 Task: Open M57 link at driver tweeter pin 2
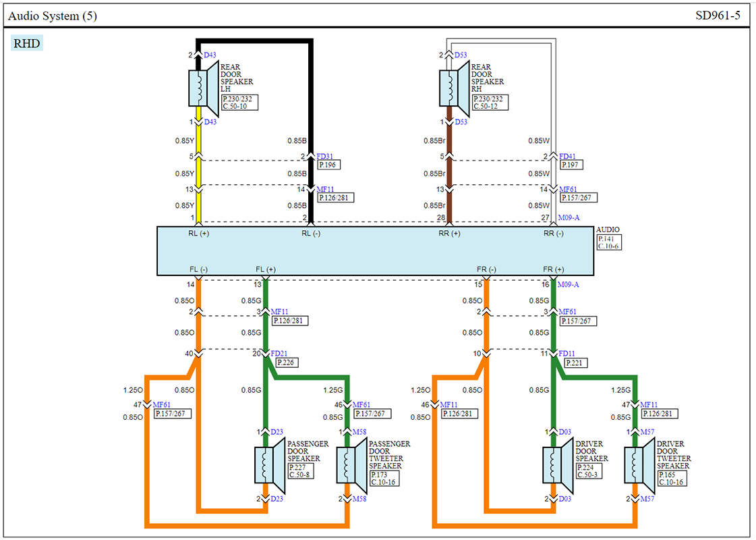point(647,499)
